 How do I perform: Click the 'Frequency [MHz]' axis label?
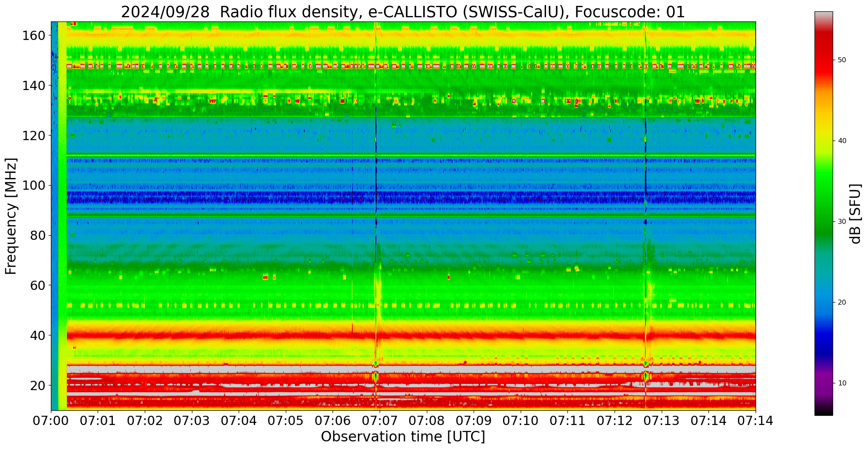[11, 216]
